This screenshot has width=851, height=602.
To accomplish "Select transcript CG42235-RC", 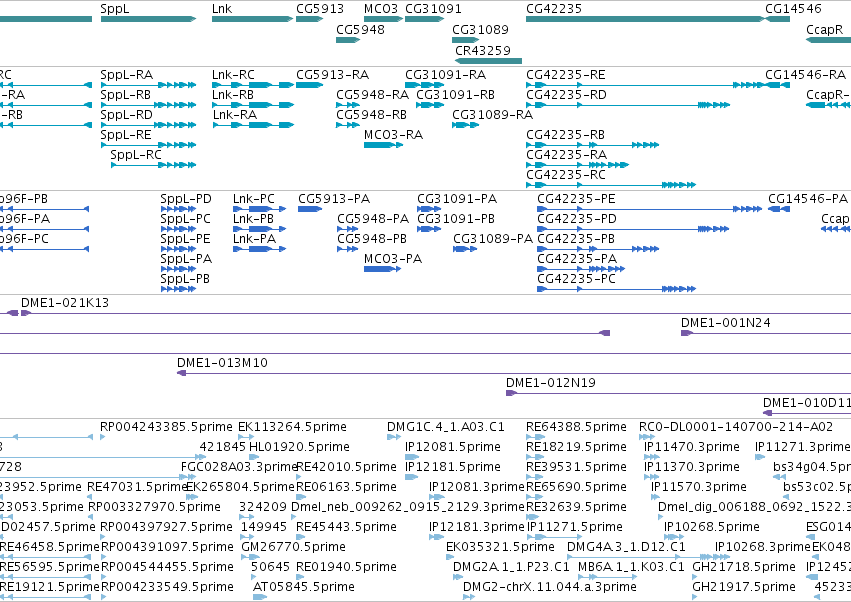I will point(566,175).
